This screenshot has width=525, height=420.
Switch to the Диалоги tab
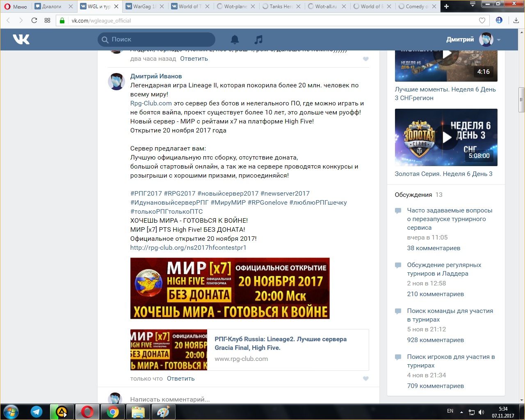(52, 7)
